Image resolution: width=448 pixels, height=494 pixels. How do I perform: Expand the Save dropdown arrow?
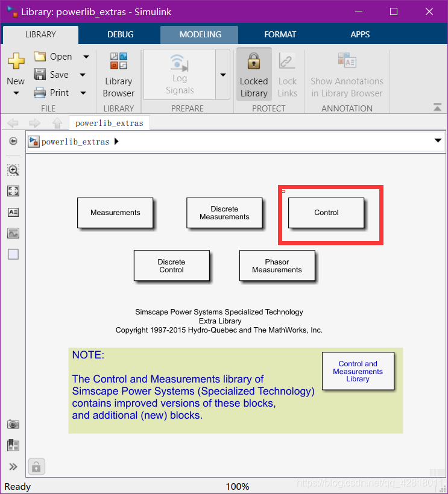point(83,75)
